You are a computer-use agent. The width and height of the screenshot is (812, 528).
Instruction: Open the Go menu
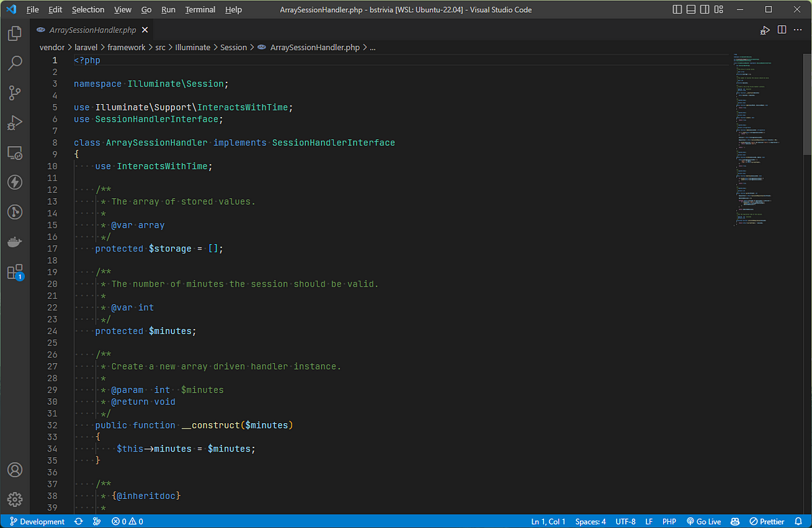tap(147, 9)
